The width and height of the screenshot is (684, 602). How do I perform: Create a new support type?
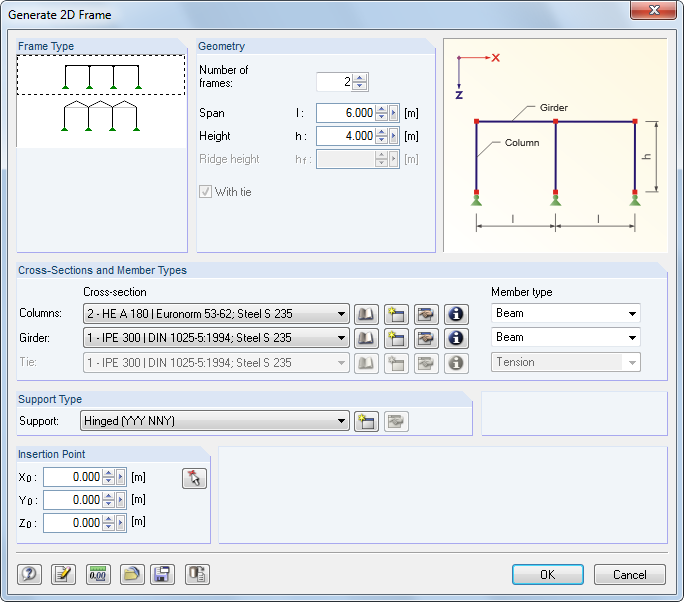coord(366,421)
